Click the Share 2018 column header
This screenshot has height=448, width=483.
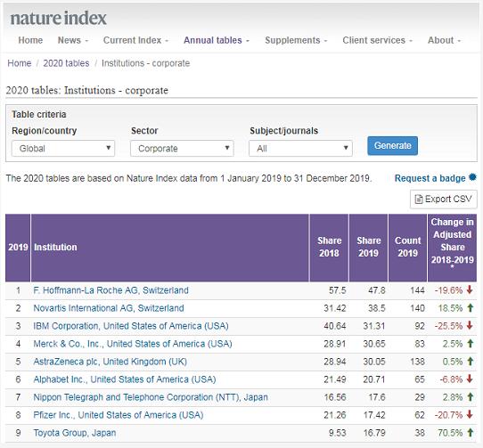point(329,247)
